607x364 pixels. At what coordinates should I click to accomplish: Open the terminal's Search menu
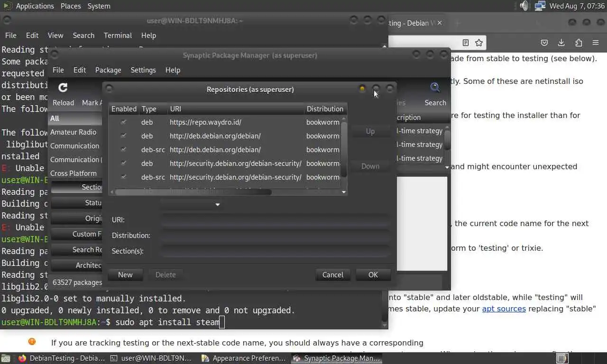point(83,36)
